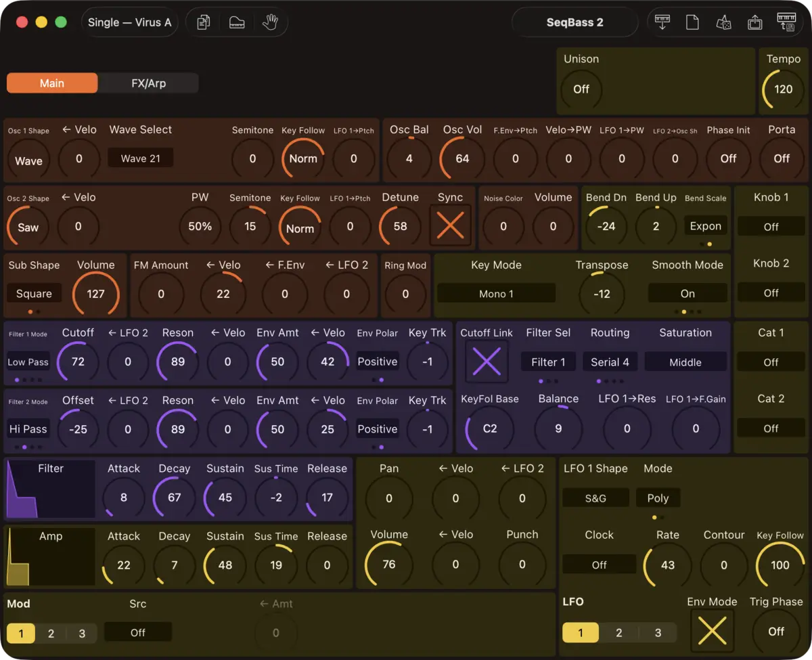Open the Mod Src dropdown
812x660 pixels.
[x=138, y=632]
